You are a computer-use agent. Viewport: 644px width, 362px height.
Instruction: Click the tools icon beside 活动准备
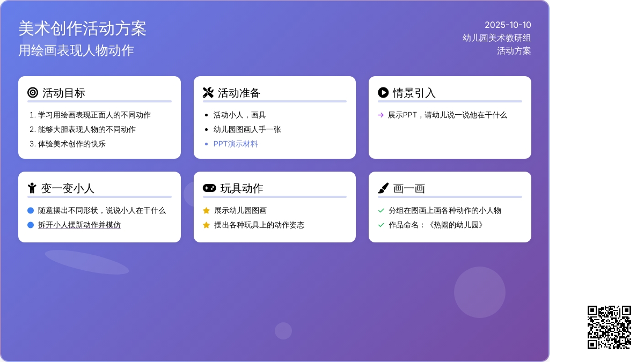pyautogui.click(x=208, y=93)
